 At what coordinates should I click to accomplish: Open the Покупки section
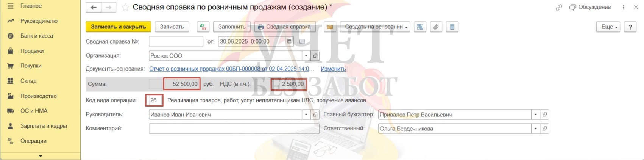tap(31, 66)
